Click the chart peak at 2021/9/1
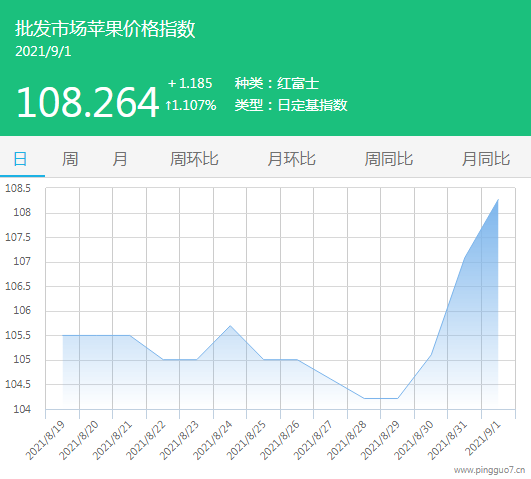Viewport: 531px width, 479px height. pos(498,200)
